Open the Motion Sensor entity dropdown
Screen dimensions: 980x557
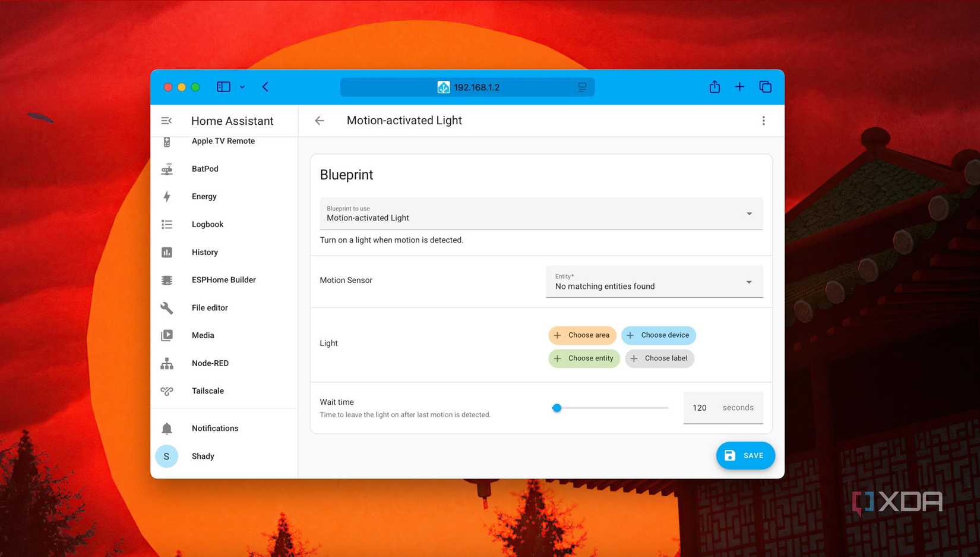click(x=654, y=281)
